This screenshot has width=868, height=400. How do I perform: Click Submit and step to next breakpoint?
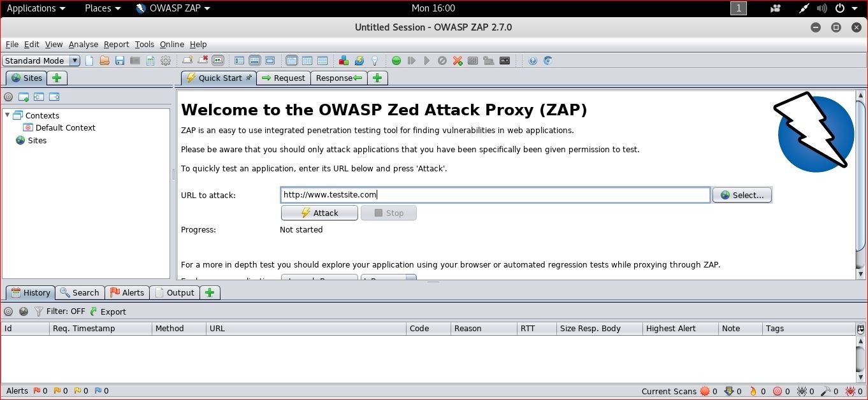click(412, 61)
